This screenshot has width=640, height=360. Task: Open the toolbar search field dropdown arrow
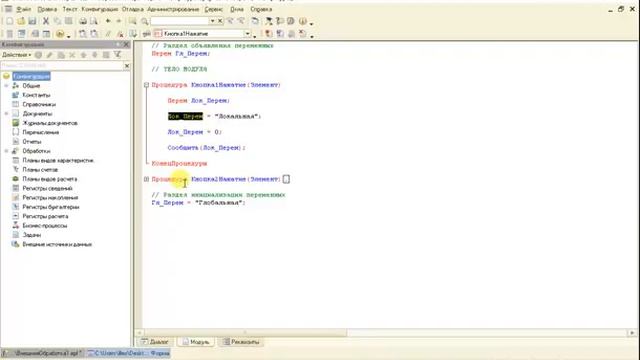(212, 21)
